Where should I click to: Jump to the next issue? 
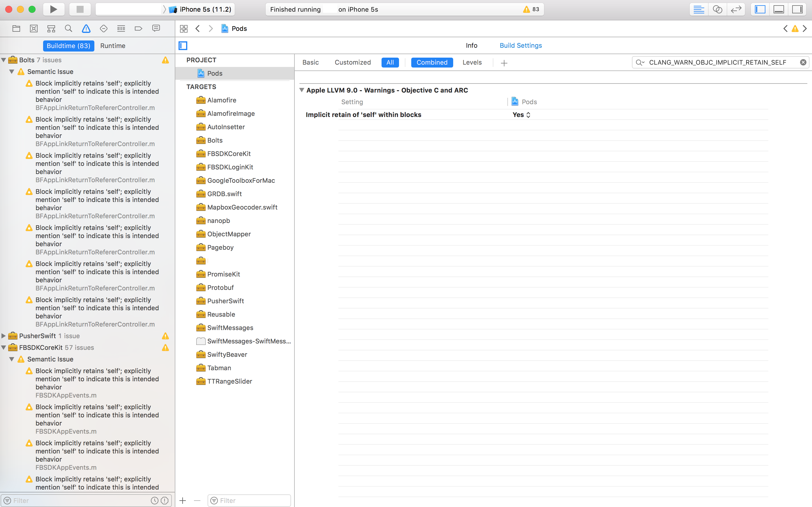click(x=805, y=29)
